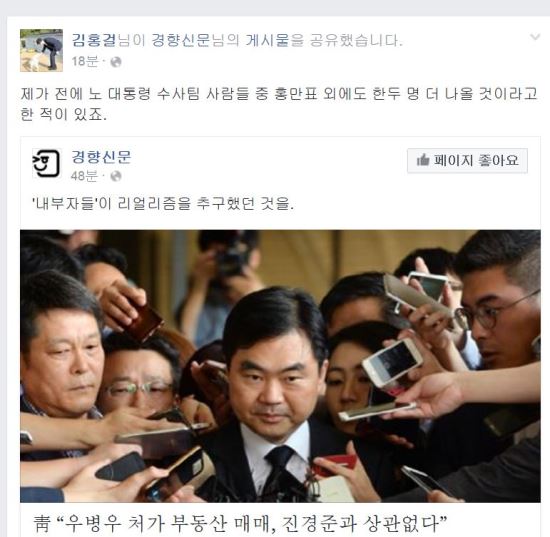Screen dimensions: 550x537
Task: Like the page with 페이지 좋아요 button
Action: coord(467,161)
